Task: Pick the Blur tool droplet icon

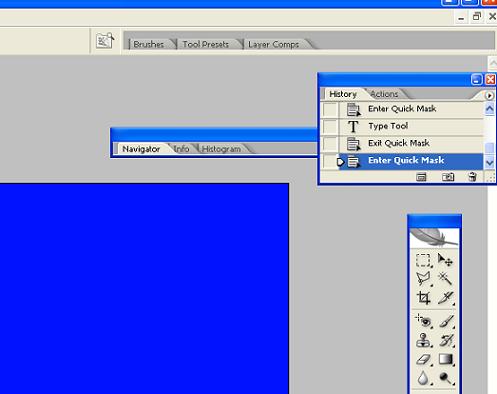Action: click(x=423, y=378)
